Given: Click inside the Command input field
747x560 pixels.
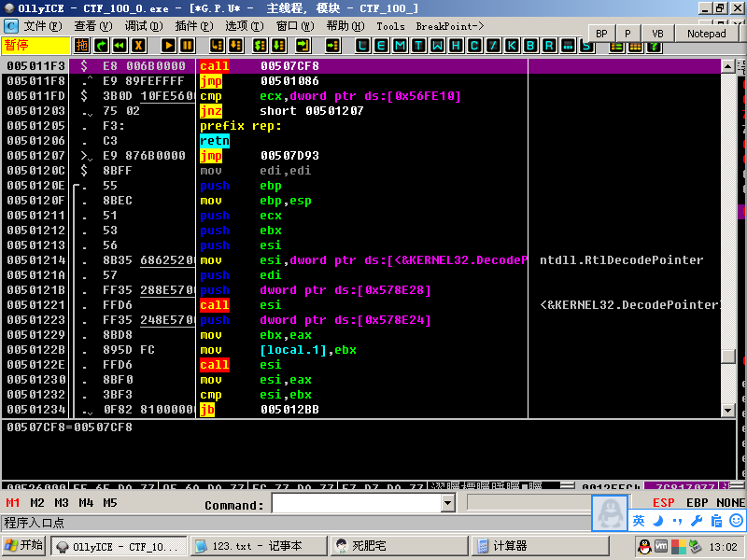Looking at the screenshot, I should (x=355, y=504).
